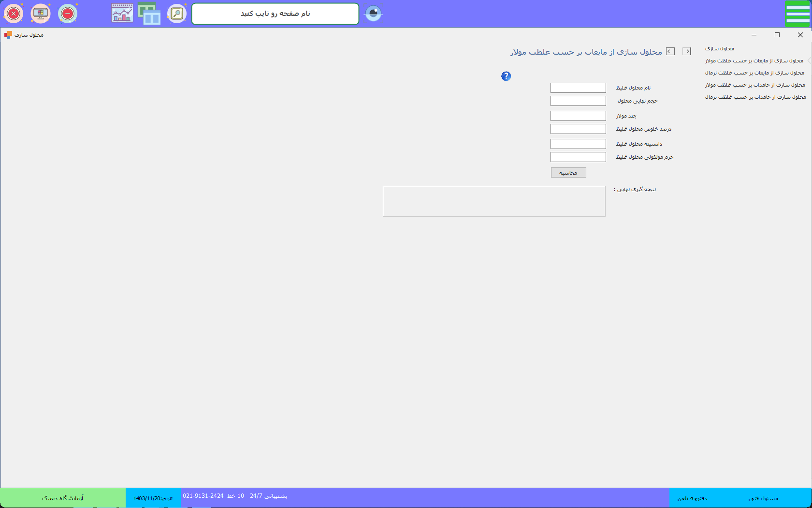Open the green hamburger menu

(797, 14)
